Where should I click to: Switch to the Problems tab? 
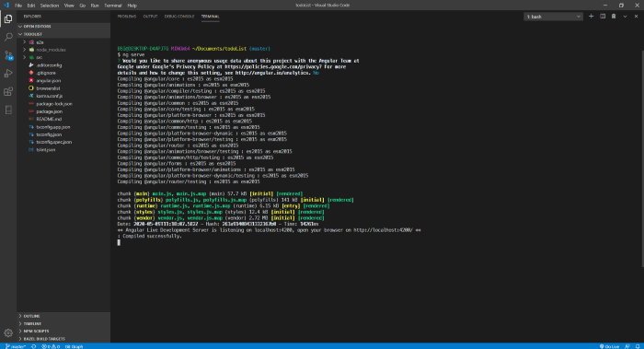(x=127, y=17)
